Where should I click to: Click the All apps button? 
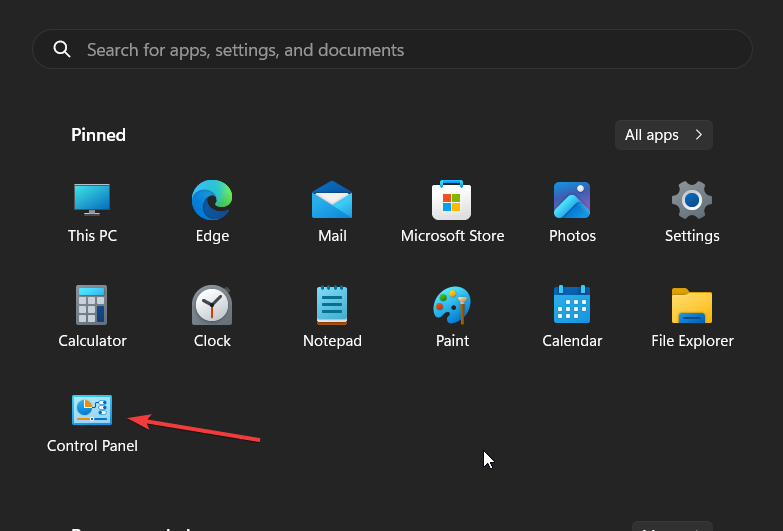[x=652, y=135]
